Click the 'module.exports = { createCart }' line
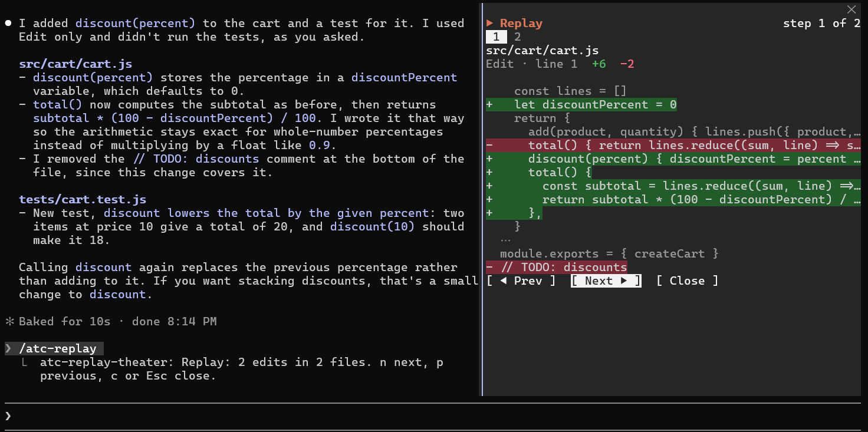The height and width of the screenshot is (432, 868). (610, 254)
